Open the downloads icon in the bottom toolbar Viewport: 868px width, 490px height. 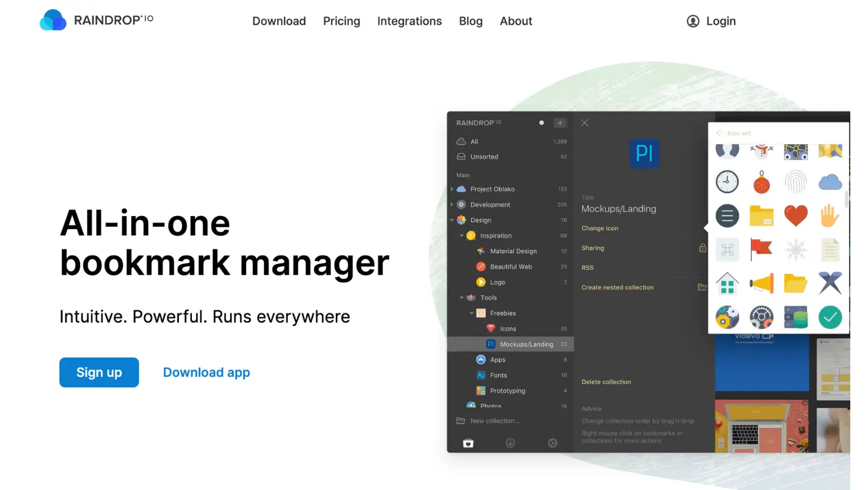point(510,443)
